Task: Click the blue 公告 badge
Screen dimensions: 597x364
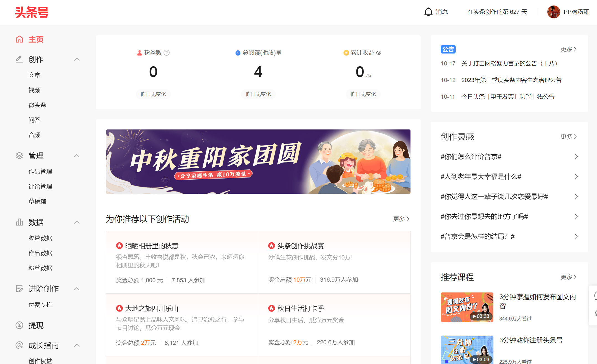Action: pos(448,49)
